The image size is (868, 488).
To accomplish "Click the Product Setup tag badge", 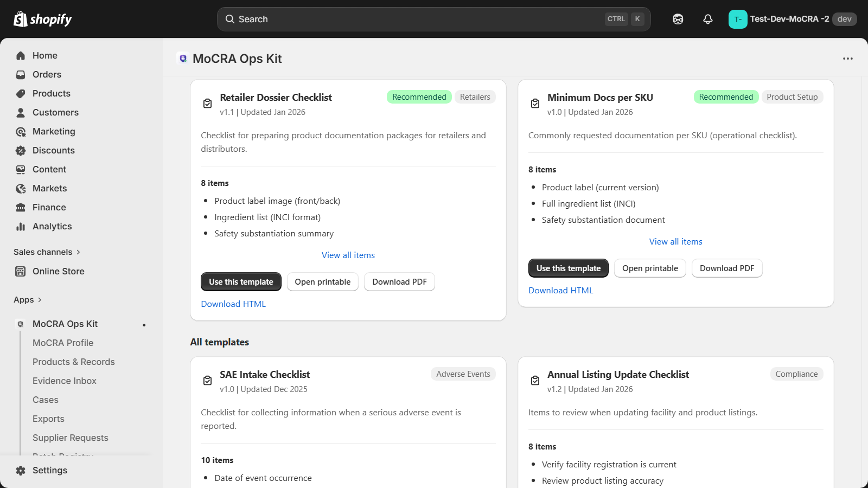I will (792, 97).
